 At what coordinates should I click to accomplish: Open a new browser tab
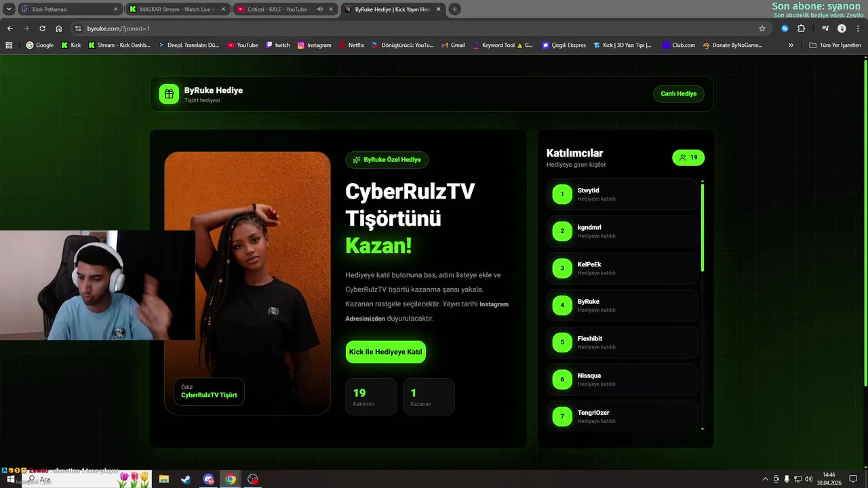[x=455, y=9]
